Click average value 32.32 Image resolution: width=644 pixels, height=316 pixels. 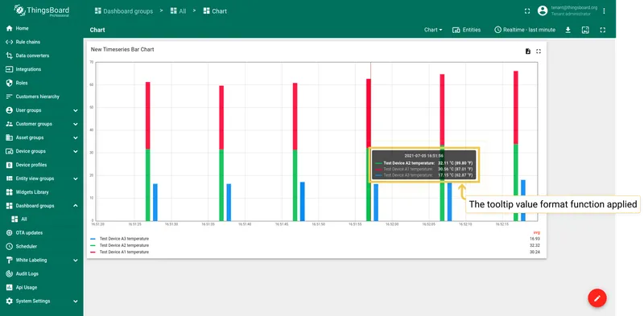(x=535, y=245)
